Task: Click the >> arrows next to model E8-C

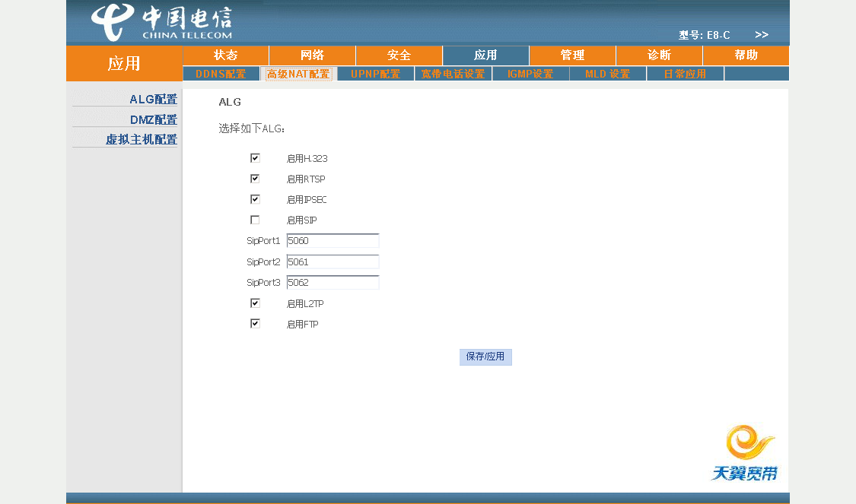Action: click(x=762, y=35)
